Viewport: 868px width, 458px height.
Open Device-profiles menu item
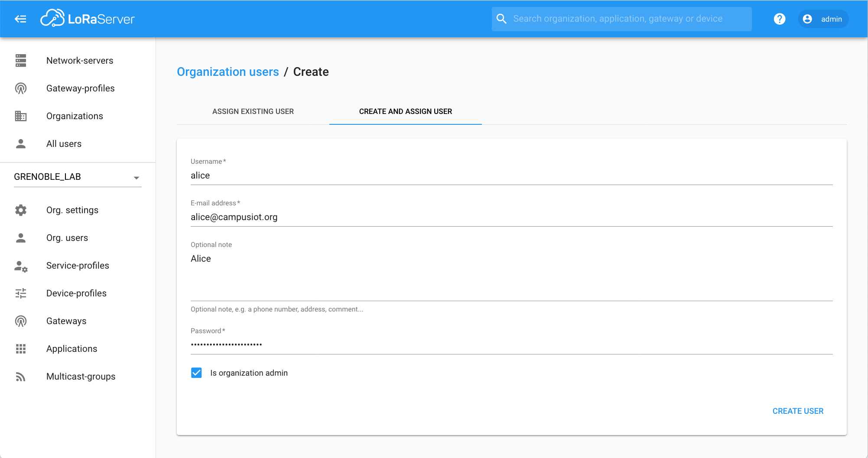click(78, 293)
